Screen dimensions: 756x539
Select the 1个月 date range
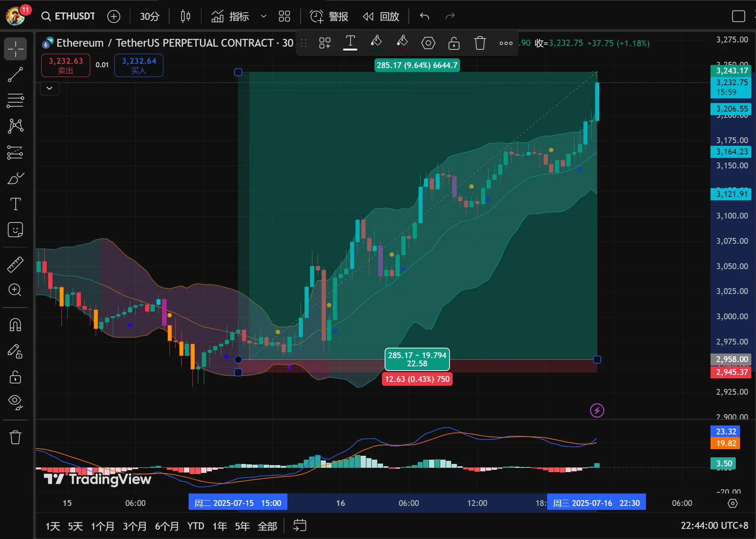click(103, 526)
